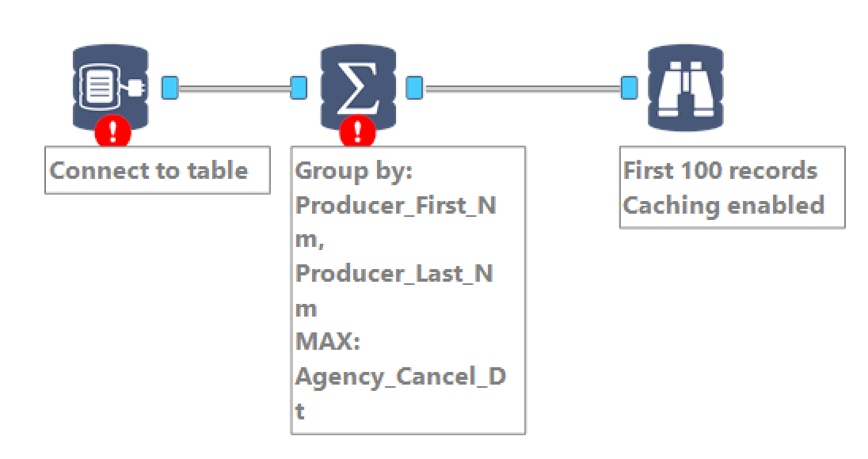Select the "Connect to table" annotation
This screenshot has width=868, height=459.
149,170
